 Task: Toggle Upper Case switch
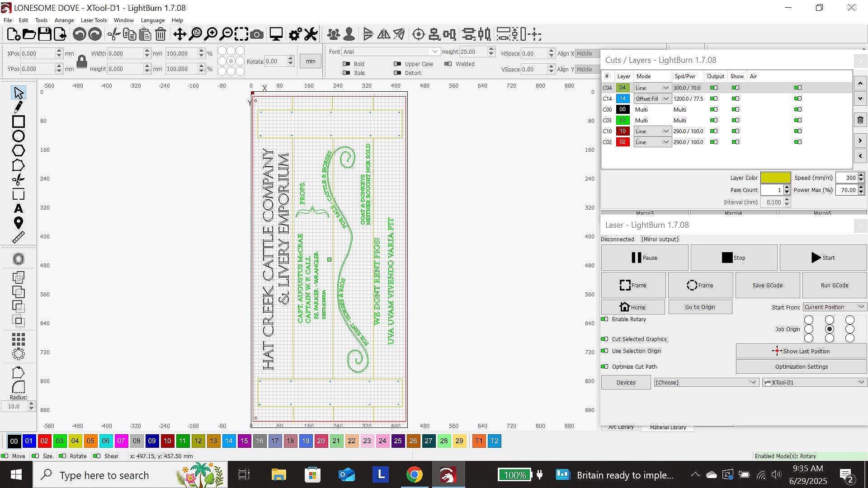[x=397, y=64]
